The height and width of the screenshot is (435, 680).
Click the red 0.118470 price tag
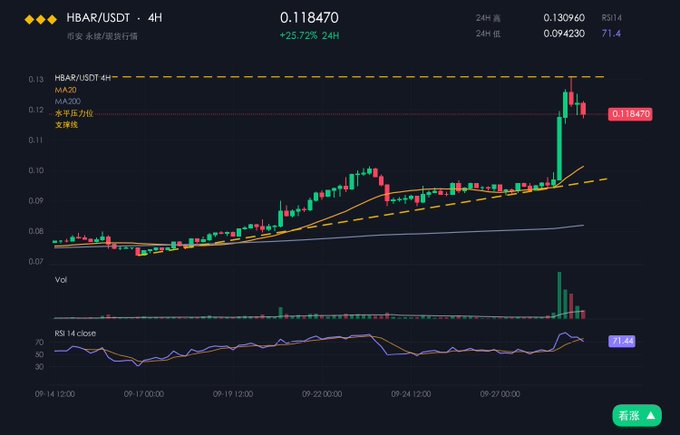pyautogui.click(x=630, y=114)
